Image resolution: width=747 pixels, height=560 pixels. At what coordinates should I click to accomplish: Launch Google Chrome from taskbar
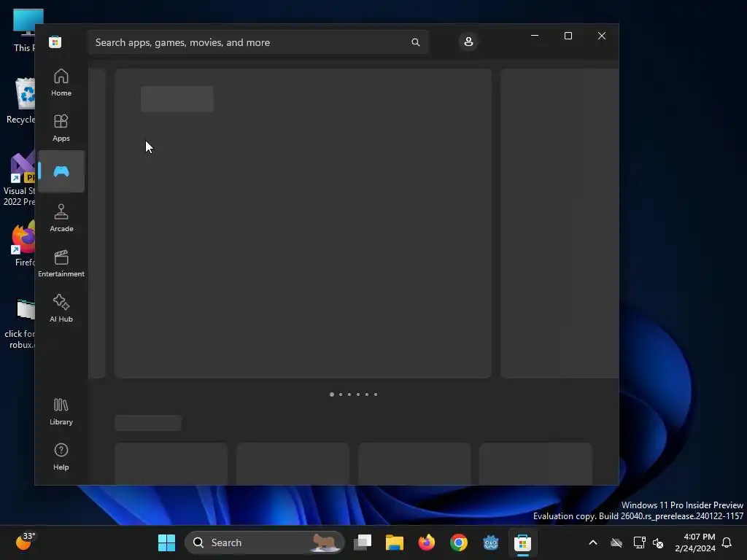pyautogui.click(x=459, y=542)
